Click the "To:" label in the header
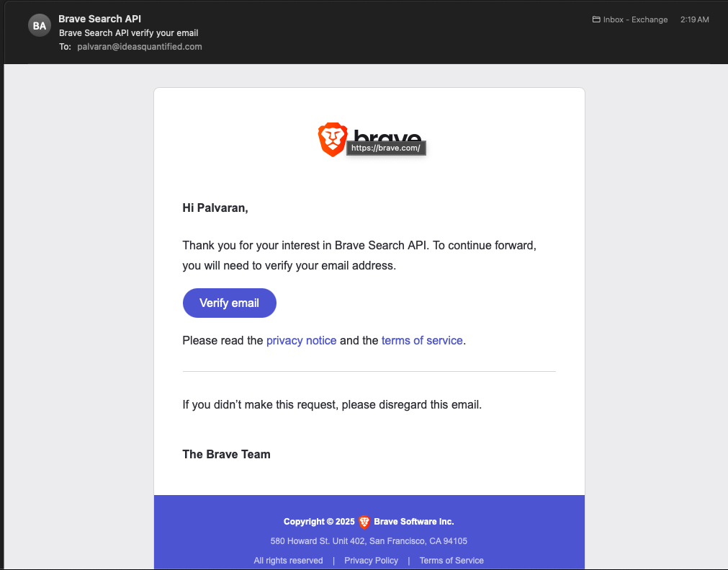 [x=65, y=46]
